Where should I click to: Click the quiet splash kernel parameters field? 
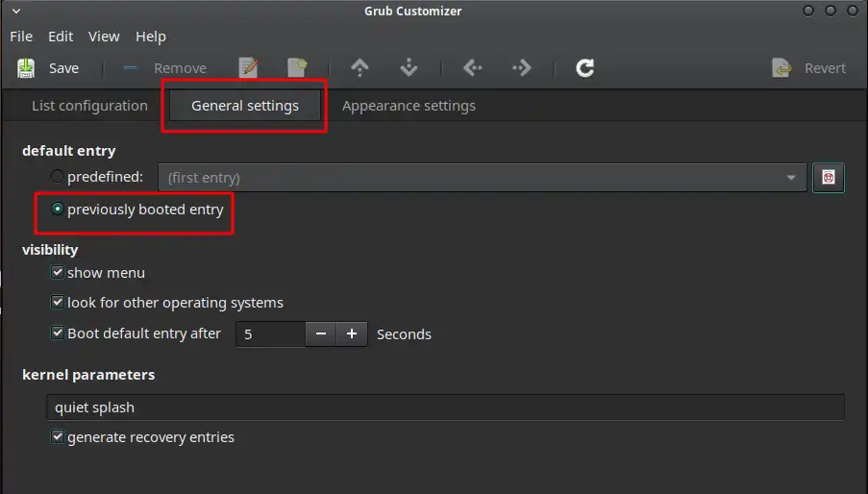click(445, 408)
